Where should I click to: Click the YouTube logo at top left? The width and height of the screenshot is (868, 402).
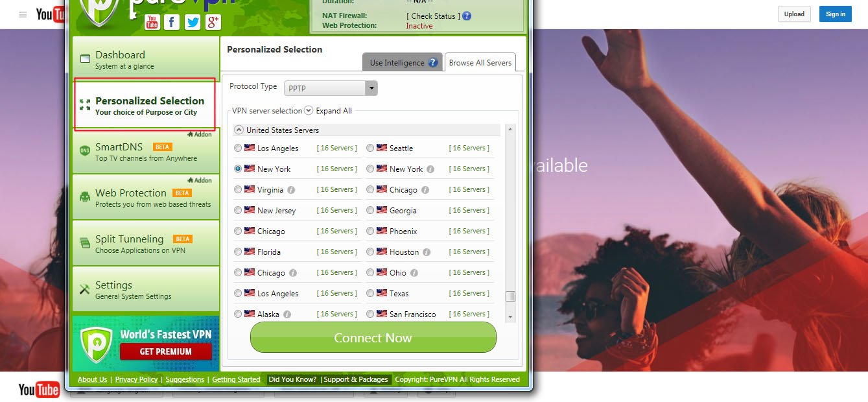click(51, 14)
